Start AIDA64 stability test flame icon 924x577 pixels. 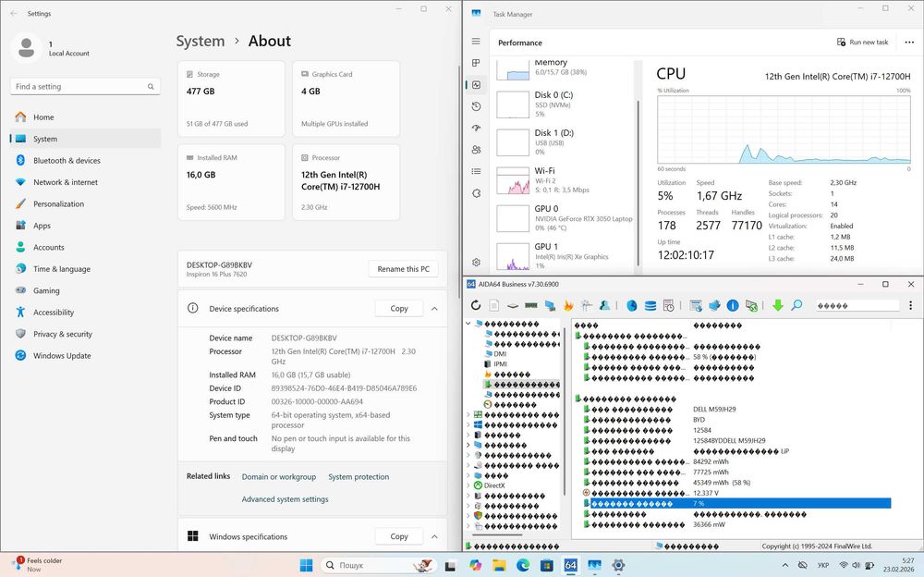click(x=568, y=305)
